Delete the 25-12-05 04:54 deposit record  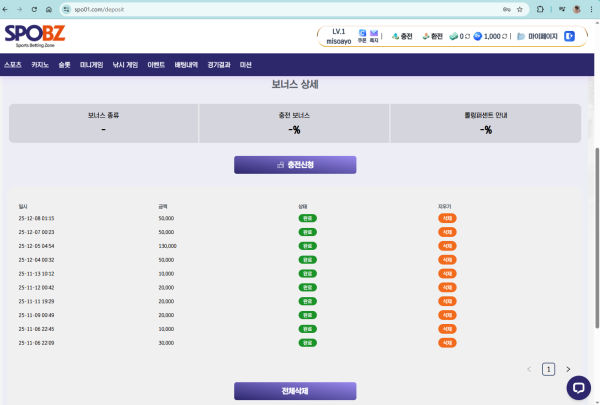point(446,245)
